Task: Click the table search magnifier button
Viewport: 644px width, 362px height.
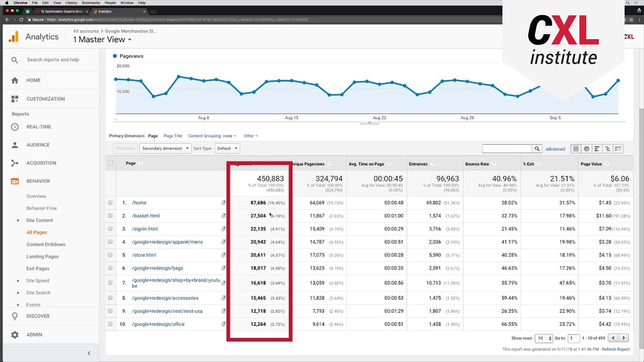Action: 537,149
